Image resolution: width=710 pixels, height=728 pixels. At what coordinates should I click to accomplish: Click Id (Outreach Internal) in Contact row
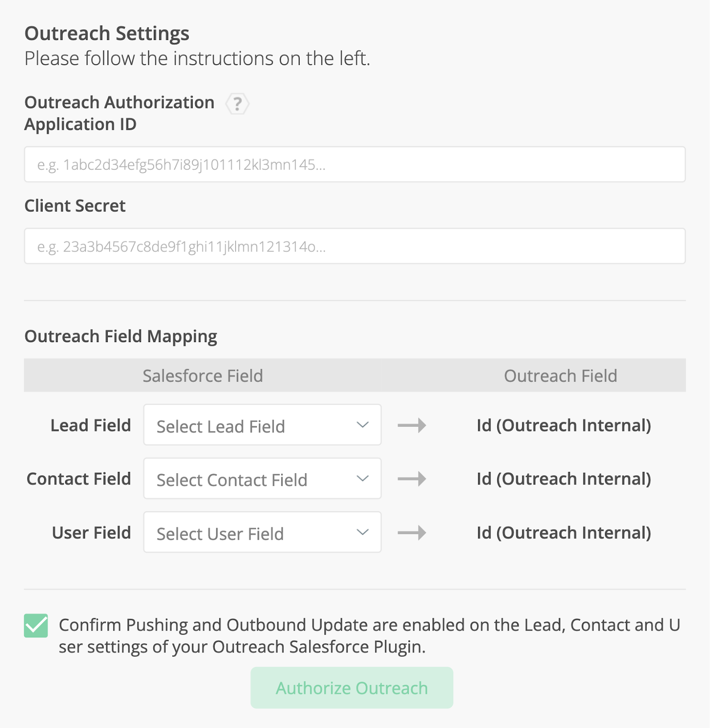click(564, 479)
